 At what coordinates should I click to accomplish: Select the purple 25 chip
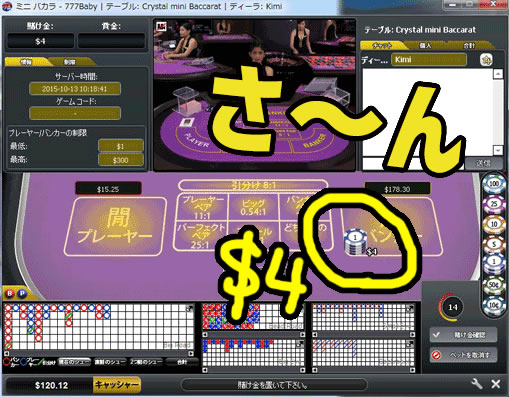coord(494,204)
